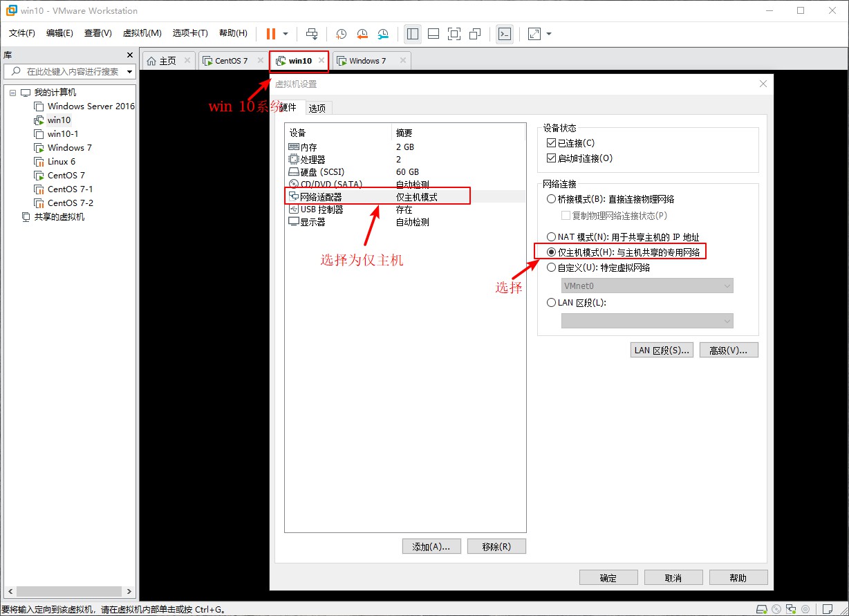Click the Enter full screen mode icon
The image size is (849, 616).
pyautogui.click(x=454, y=33)
